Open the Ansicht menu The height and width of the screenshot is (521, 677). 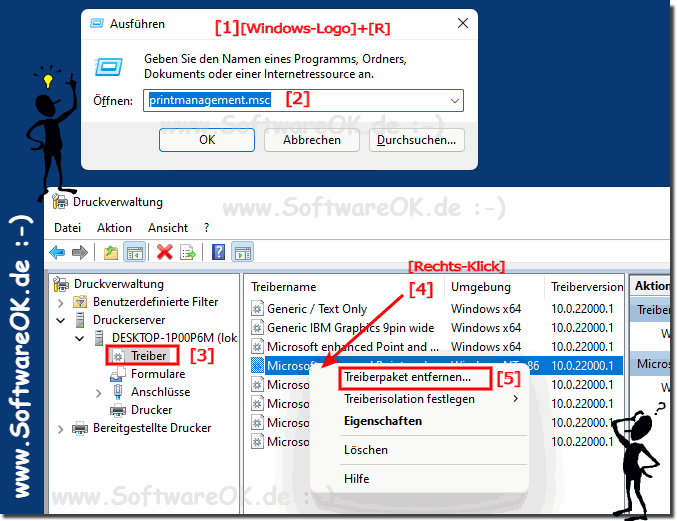point(168,227)
